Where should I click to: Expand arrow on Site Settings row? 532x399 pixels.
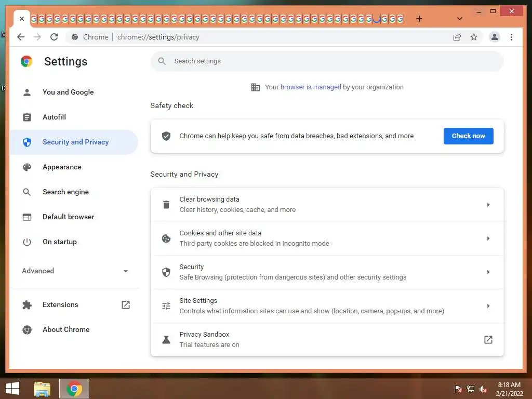pos(488,306)
